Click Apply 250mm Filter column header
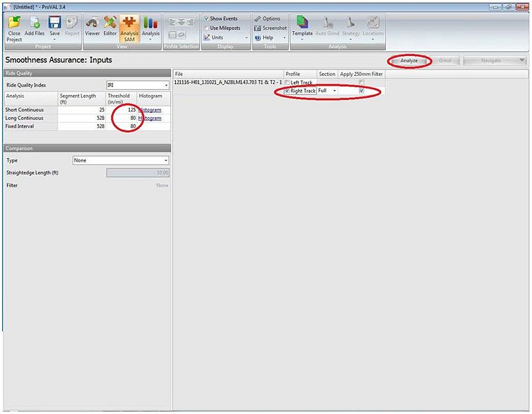The height and width of the screenshot is (414, 532). coord(361,74)
